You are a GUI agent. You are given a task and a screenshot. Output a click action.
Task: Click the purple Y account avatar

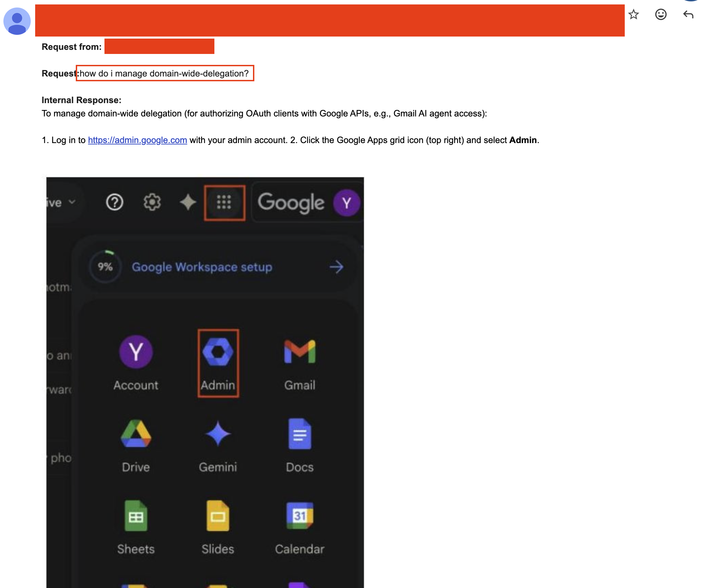click(x=347, y=203)
